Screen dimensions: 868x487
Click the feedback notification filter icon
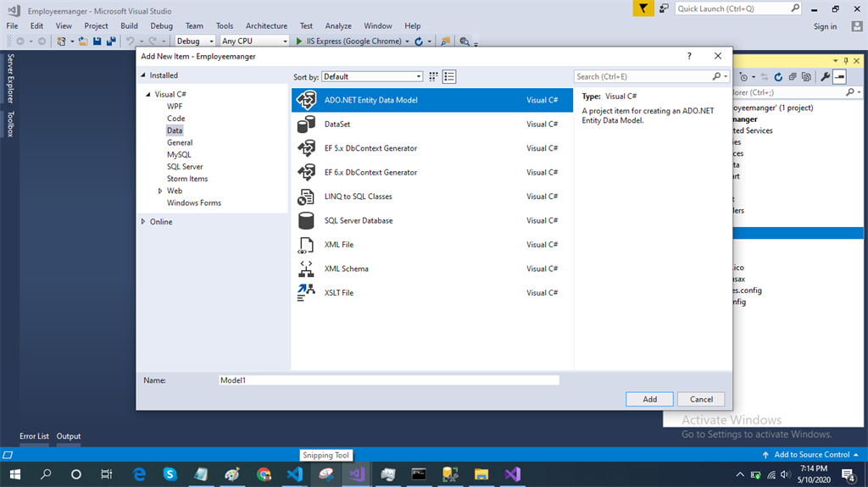click(644, 8)
